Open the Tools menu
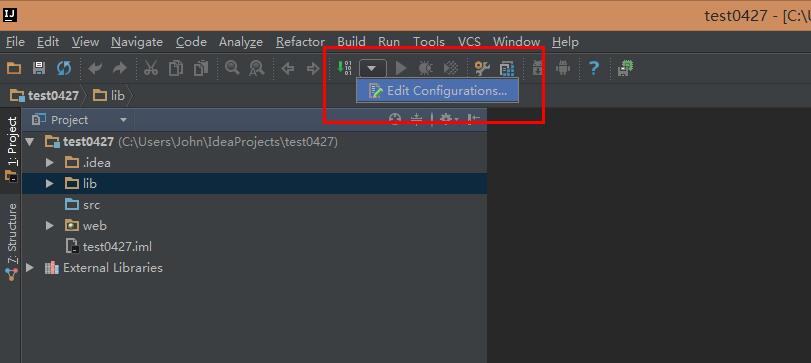The image size is (811, 363). click(429, 42)
